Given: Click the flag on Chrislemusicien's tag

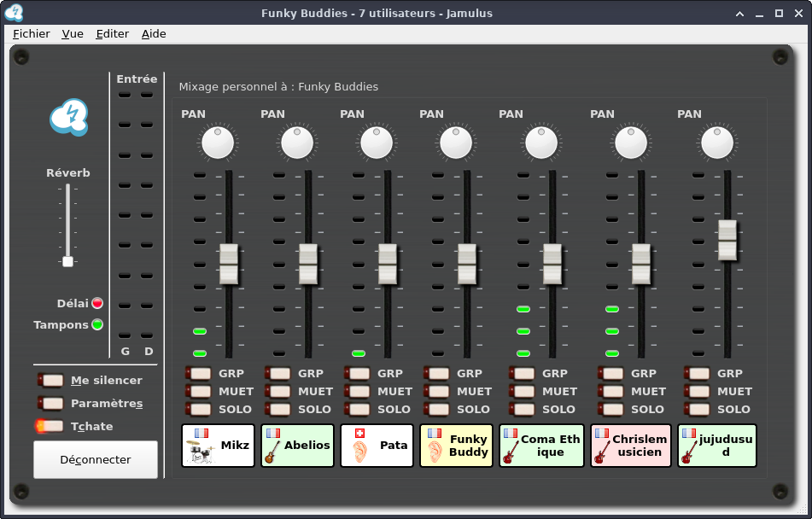Looking at the screenshot, I should click(602, 433).
